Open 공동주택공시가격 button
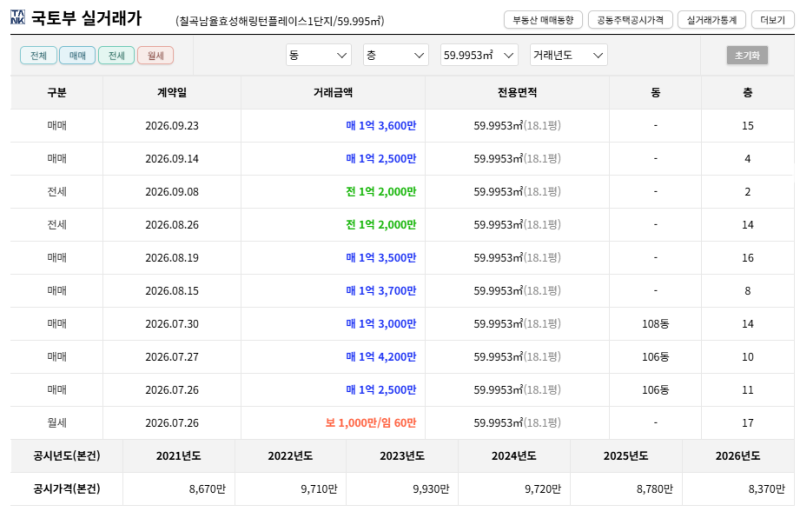 (x=631, y=20)
